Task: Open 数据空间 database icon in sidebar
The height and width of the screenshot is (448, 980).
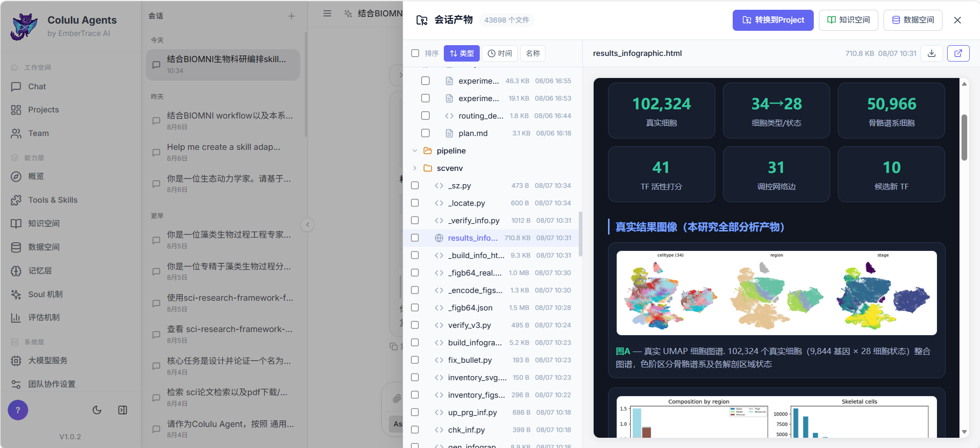Action: (x=16, y=247)
